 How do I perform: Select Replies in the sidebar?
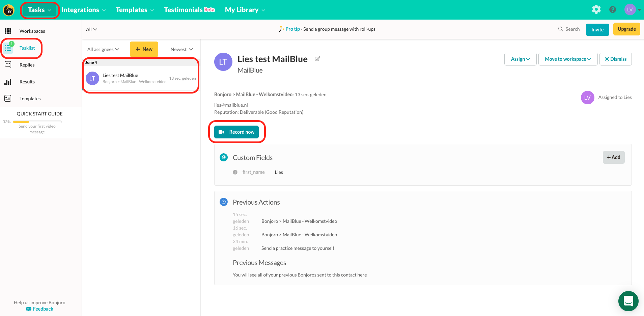point(27,65)
